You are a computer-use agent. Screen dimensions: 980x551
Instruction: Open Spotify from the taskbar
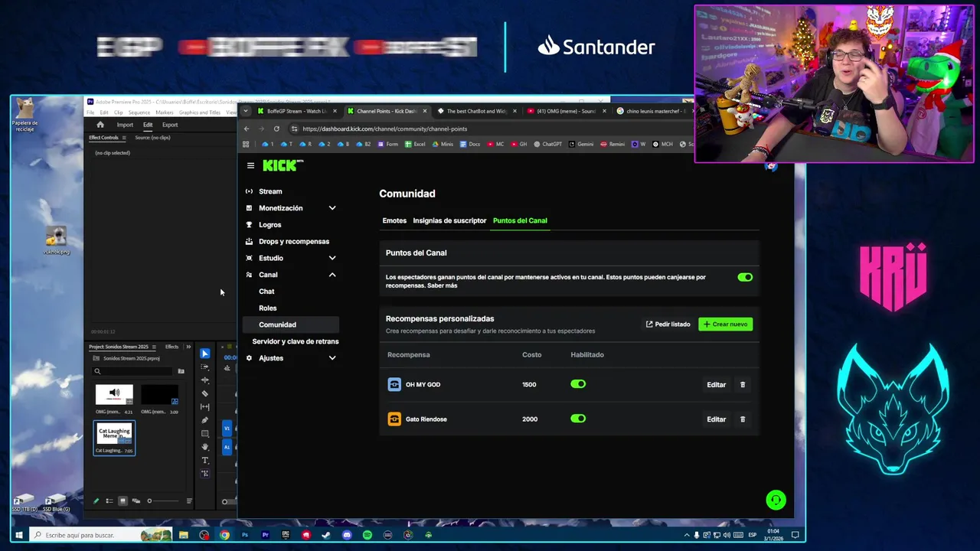click(x=367, y=535)
